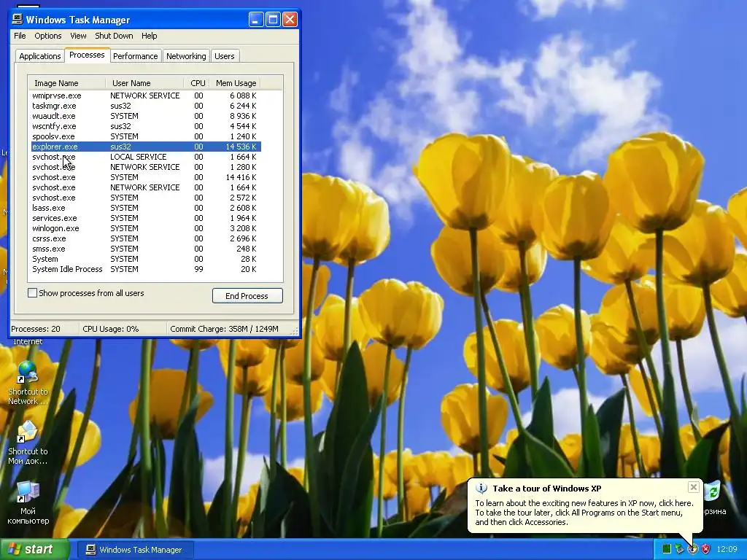Switch to the Performance tab
The image size is (747, 560).
tap(135, 55)
